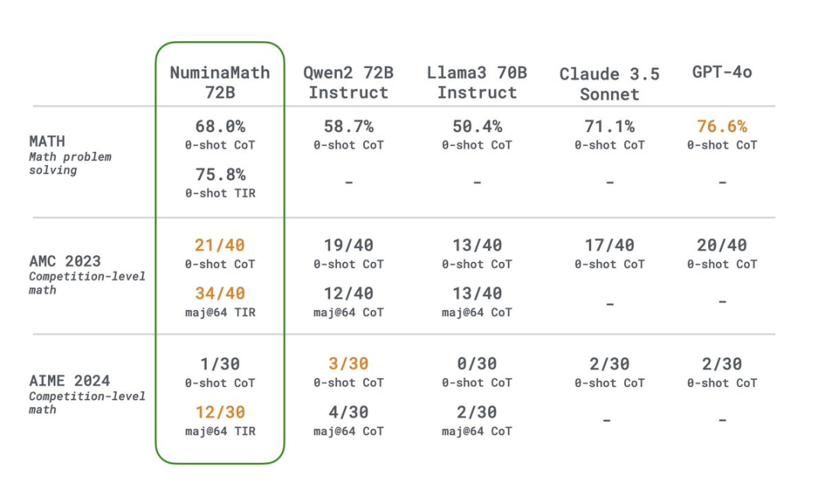Screen dimensions: 825x504
Task: Click the 68.0% NuminaMath MATH score
Action: pyautogui.click(x=220, y=126)
